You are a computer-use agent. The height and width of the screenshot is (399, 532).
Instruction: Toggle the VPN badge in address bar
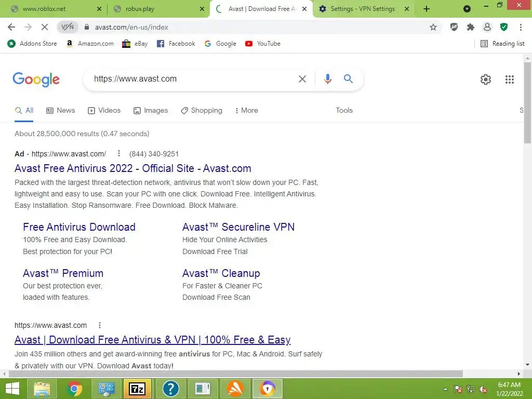[67, 27]
